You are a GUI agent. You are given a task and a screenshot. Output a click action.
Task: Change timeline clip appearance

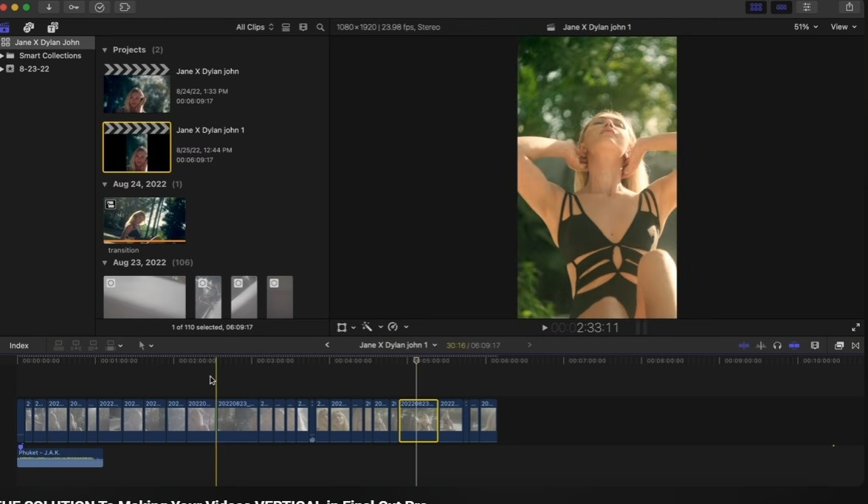pyautogui.click(x=815, y=345)
